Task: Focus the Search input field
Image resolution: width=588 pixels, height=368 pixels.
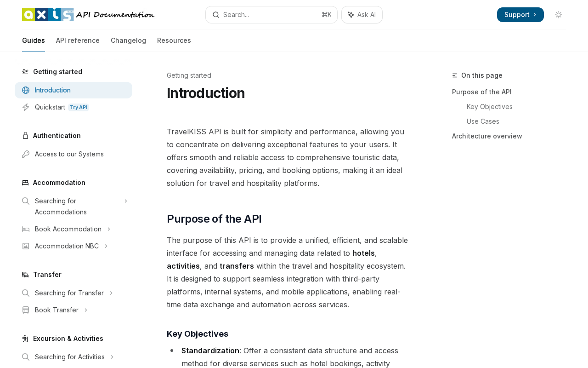Action: tap(271, 15)
